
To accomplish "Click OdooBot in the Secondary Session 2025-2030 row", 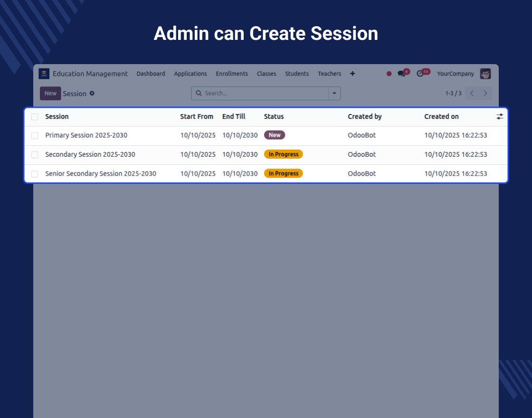I will 361,154.
